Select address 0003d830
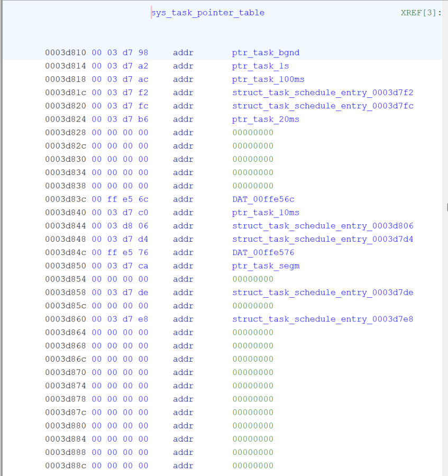The width and height of the screenshot is (448, 476). pyautogui.click(x=66, y=159)
